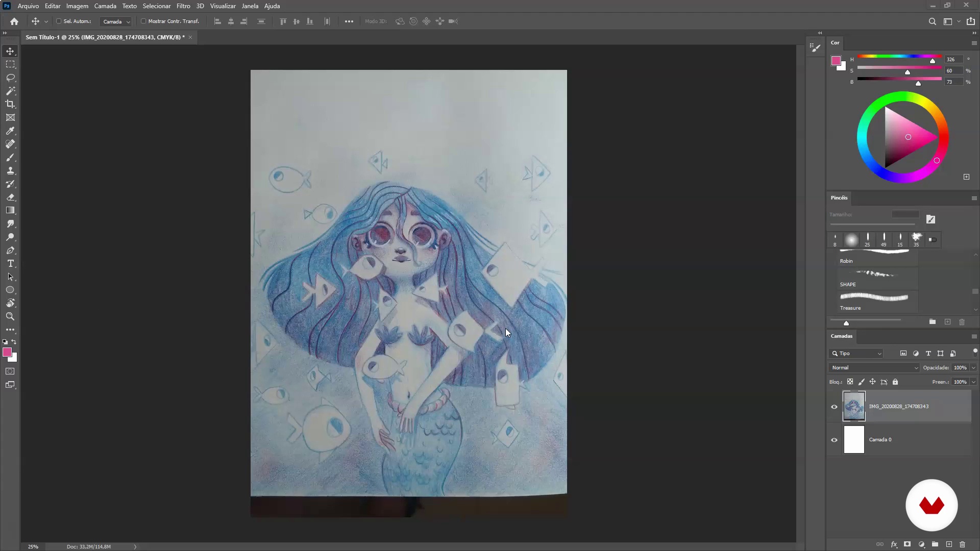
Task: Click the foreground pink color swatch
Action: pos(7,352)
